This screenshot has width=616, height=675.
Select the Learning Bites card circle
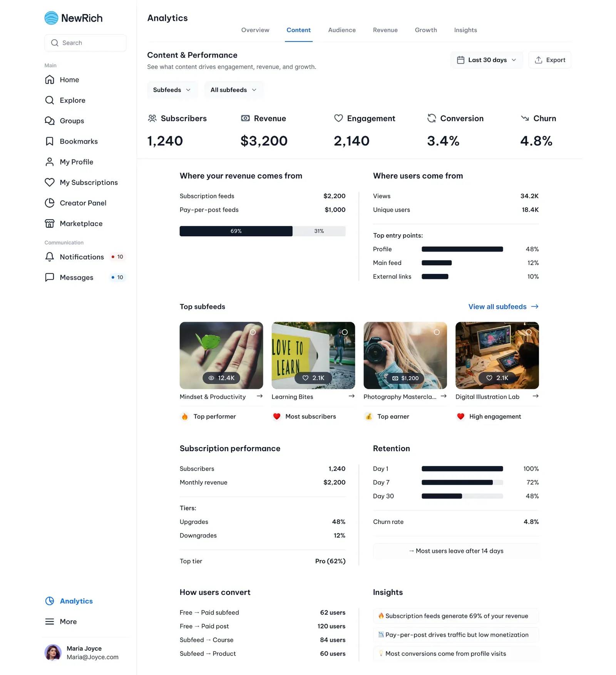coord(345,332)
